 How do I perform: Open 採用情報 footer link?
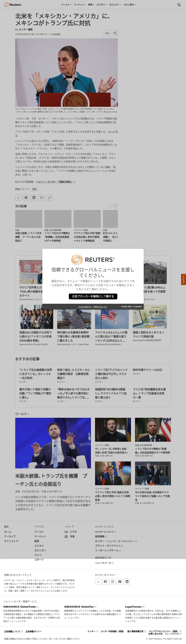pos(101,536)
